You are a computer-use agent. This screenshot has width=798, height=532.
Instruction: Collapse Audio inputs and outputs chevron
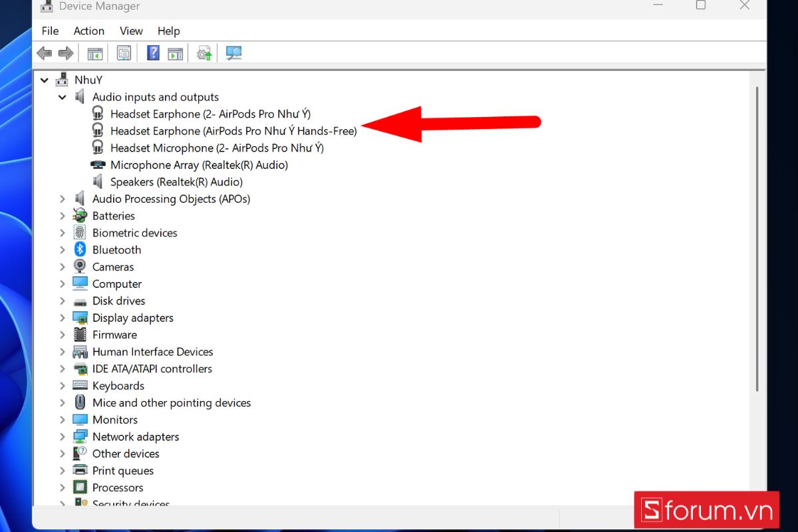[63, 97]
